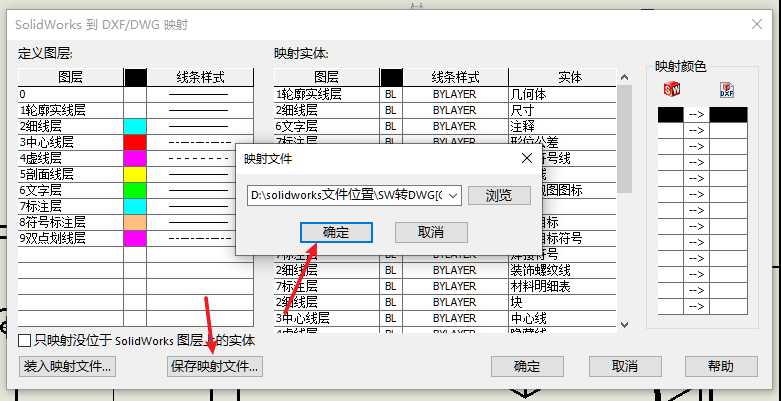Toggle only map entities not on SolidWorks layers

click(x=24, y=341)
